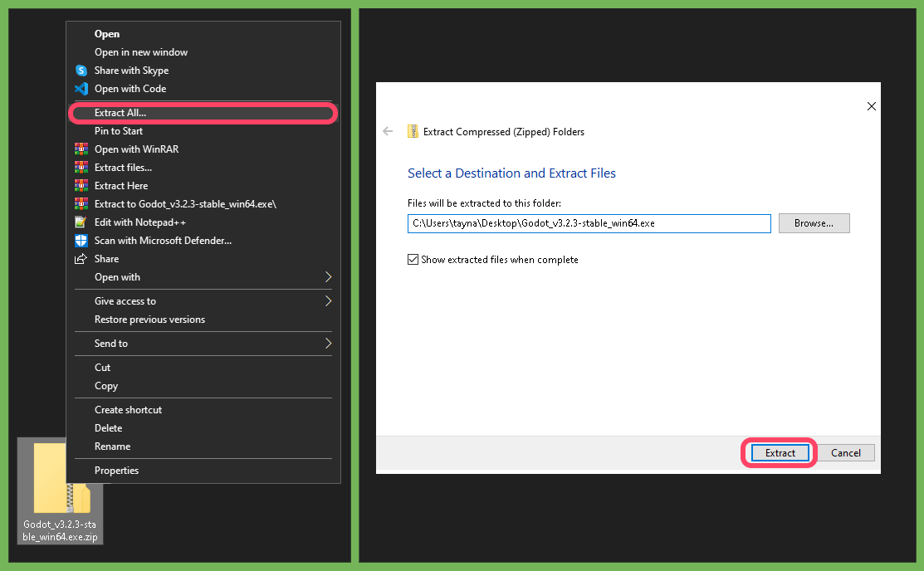Image resolution: width=924 pixels, height=571 pixels.
Task: Click the WinRAR icon beside Open with WinRAR
Action: tap(81, 149)
